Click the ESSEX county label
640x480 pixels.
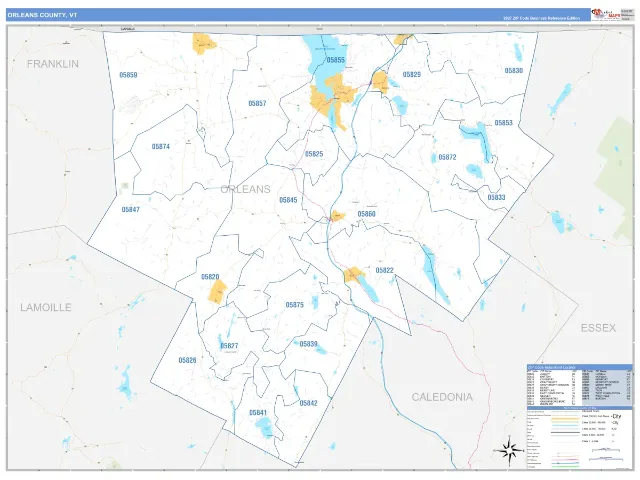click(x=598, y=328)
